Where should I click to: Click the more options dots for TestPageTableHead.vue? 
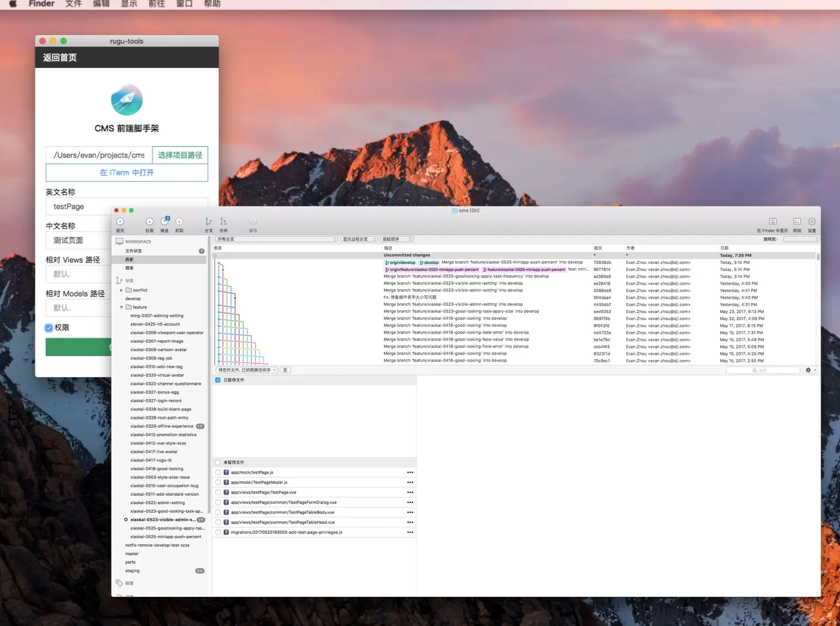click(410, 522)
